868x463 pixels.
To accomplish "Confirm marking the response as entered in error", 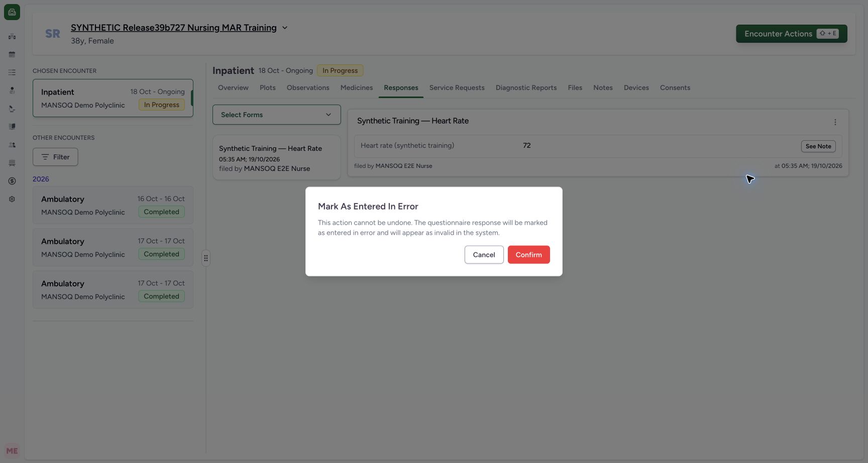I will 528,255.
